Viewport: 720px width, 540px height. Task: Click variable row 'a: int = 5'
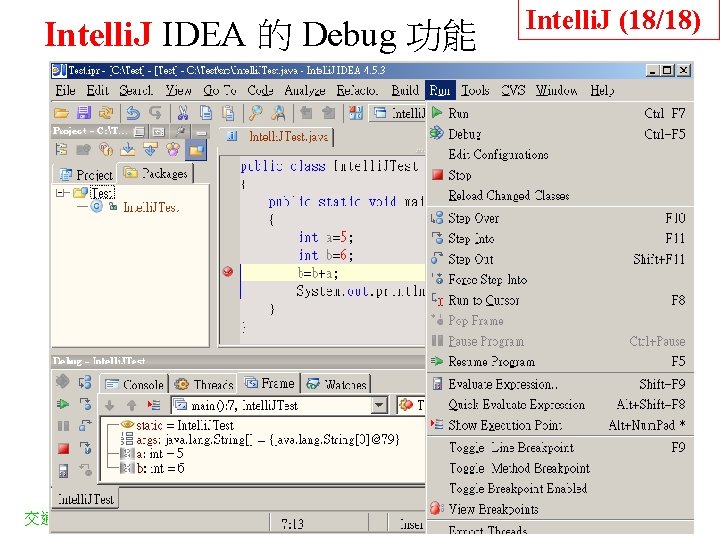[x=152, y=454]
